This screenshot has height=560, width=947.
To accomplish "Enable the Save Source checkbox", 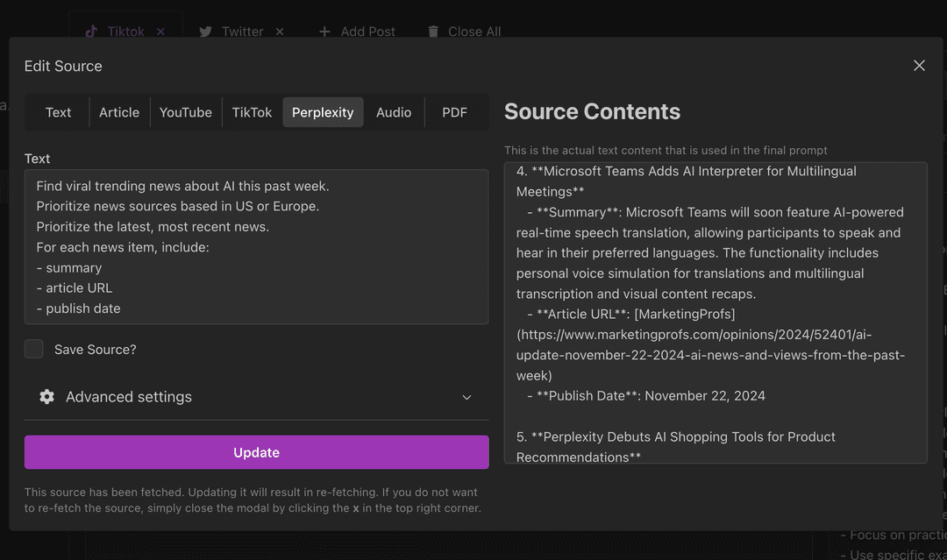I will coord(33,349).
